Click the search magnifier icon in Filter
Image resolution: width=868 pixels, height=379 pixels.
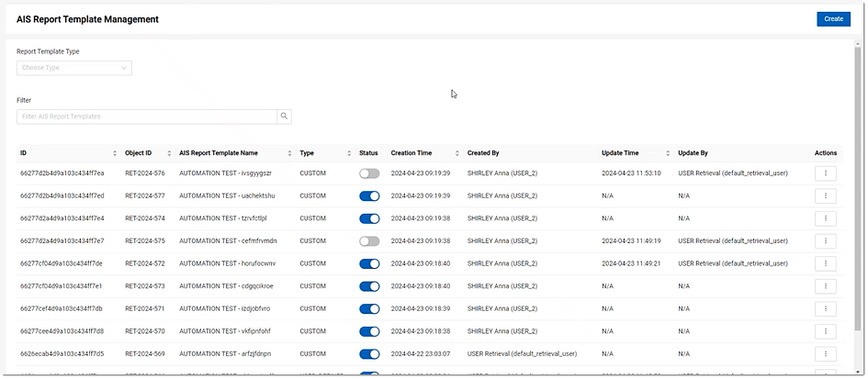click(285, 117)
